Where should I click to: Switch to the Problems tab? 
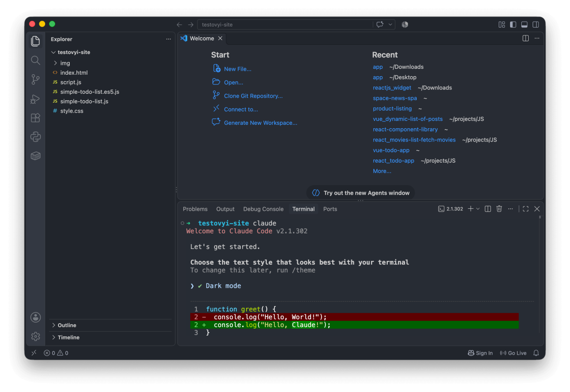195,209
